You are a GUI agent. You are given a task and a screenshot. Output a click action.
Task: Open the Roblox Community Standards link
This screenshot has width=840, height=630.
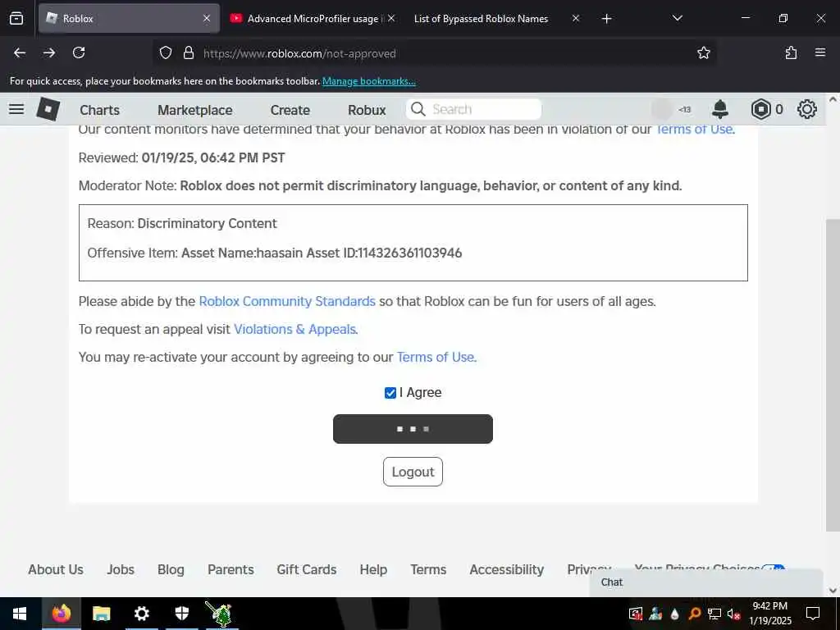(x=287, y=301)
